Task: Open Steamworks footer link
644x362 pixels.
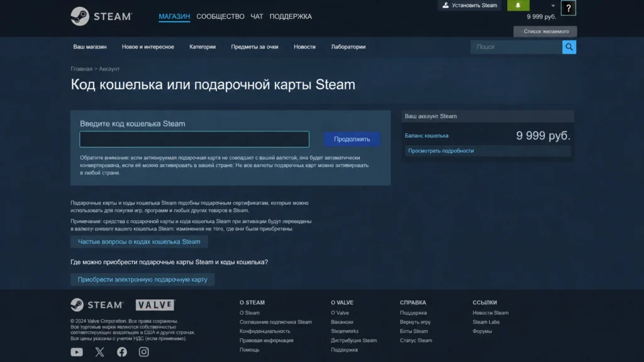Action: pyautogui.click(x=345, y=331)
